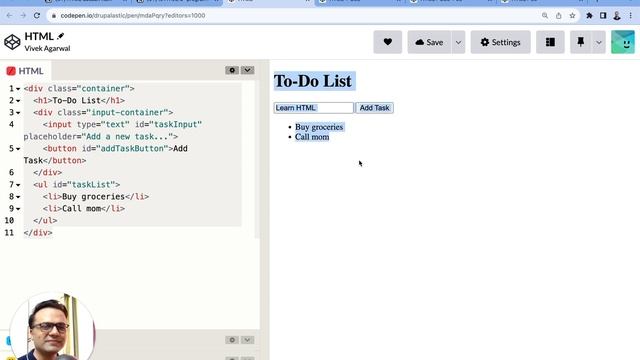Fold code at line 2
The image size is (640, 360).
18,101
